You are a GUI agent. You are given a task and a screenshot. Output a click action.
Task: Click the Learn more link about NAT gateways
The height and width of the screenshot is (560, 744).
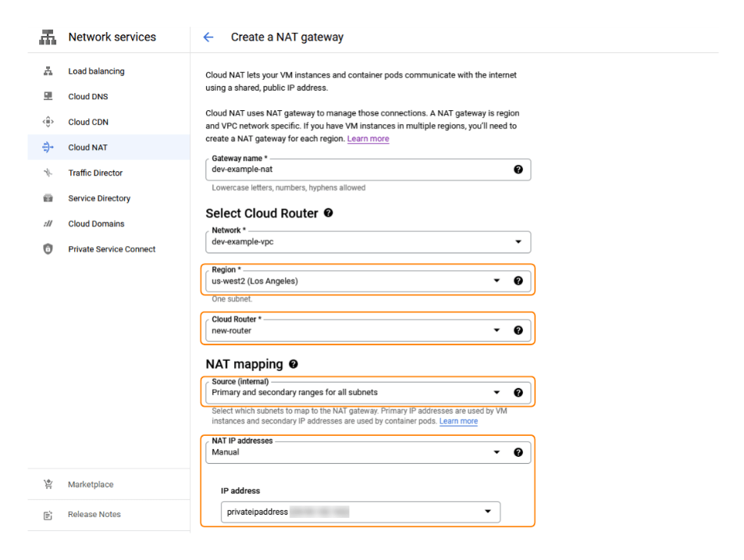pyautogui.click(x=368, y=138)
